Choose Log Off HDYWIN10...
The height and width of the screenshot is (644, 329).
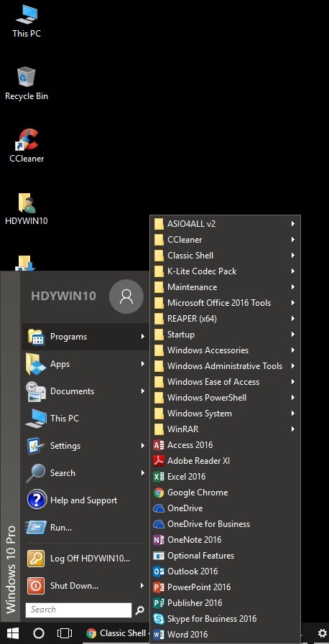click(x=85, y=559)
